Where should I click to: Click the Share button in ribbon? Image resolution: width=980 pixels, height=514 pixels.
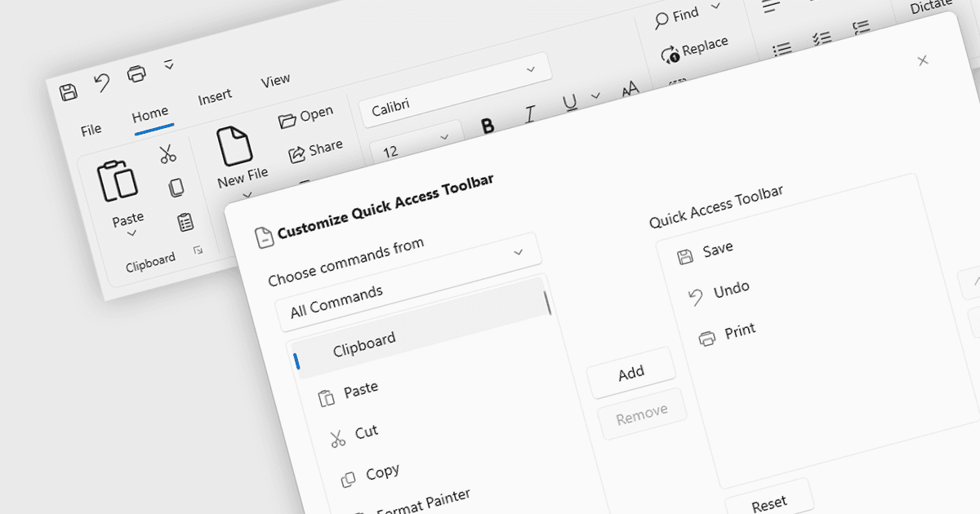pyautogui.click(x=315, y=150)
